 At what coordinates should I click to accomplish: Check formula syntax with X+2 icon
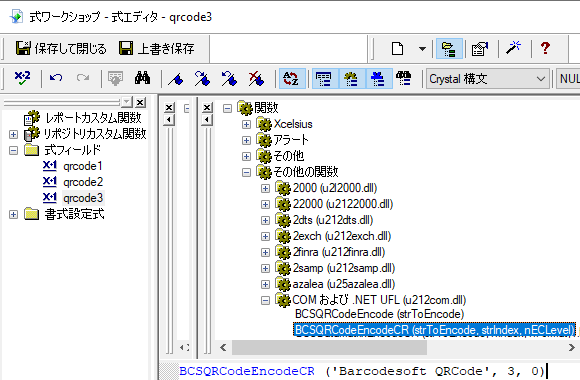click(x=22, y=78)
